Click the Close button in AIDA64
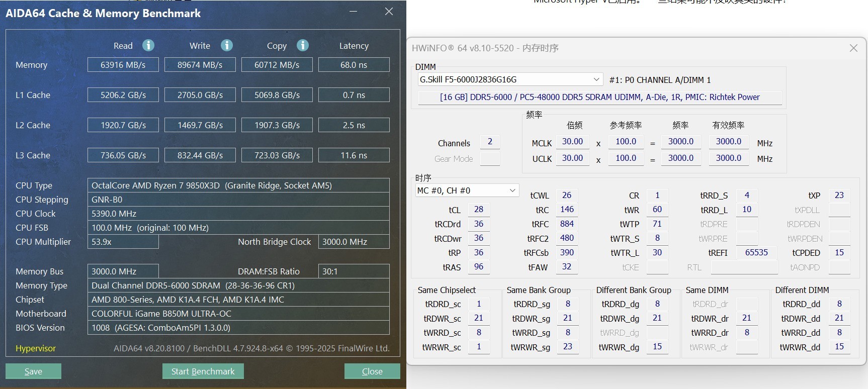Viewport: 868px width, 389px height. (372, 371)
